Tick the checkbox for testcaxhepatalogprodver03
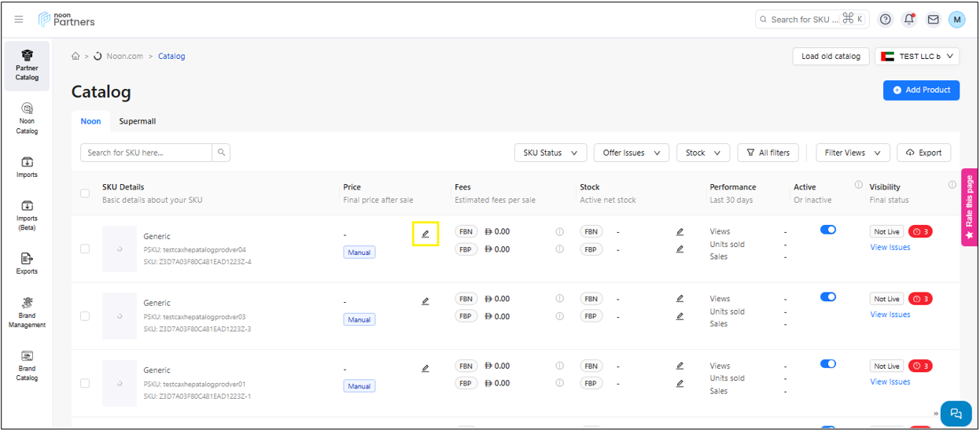The image size is (980, 431). pos(85,316)
